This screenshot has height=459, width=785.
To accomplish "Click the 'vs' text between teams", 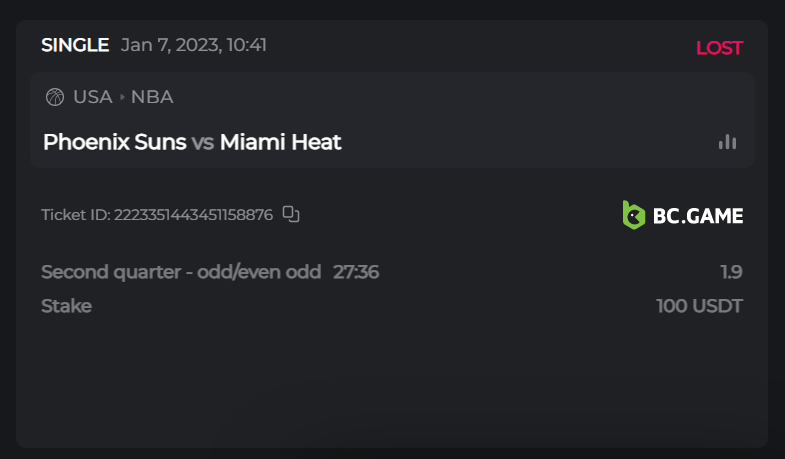I will (203, 142).
